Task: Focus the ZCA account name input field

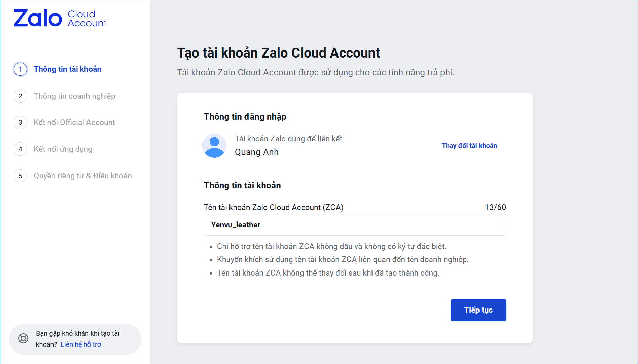Action: click(355, 225)
